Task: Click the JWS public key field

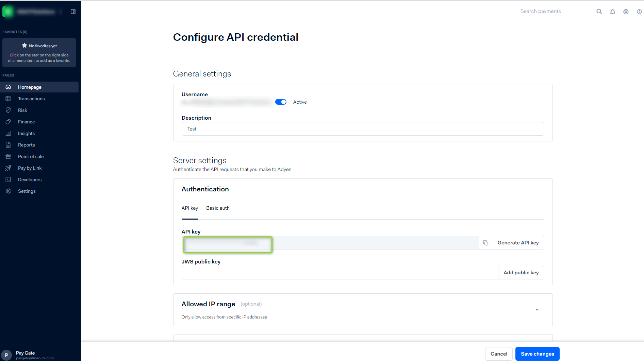Action: [x=340, y=273]
